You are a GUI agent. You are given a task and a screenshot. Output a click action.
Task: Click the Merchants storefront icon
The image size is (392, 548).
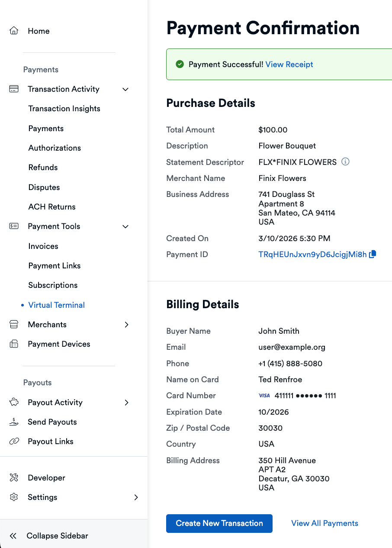[x=14, y=324]
